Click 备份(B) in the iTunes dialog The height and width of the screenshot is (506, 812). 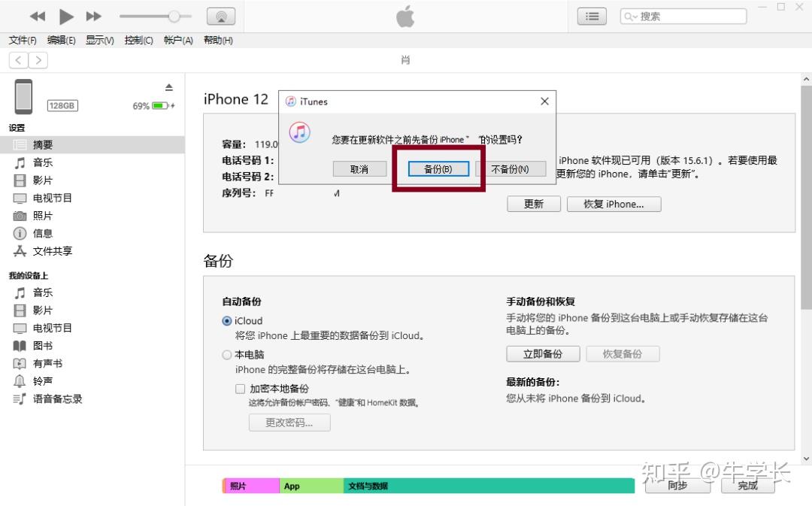point(438,169)
